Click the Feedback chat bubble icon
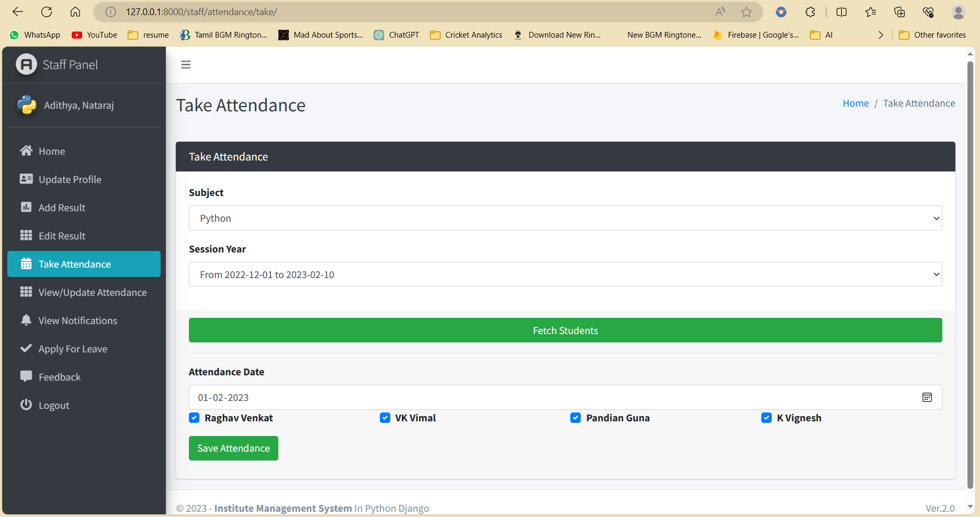Image resolution: width=980 pixels, height=517 pixels. click(26, 376)
